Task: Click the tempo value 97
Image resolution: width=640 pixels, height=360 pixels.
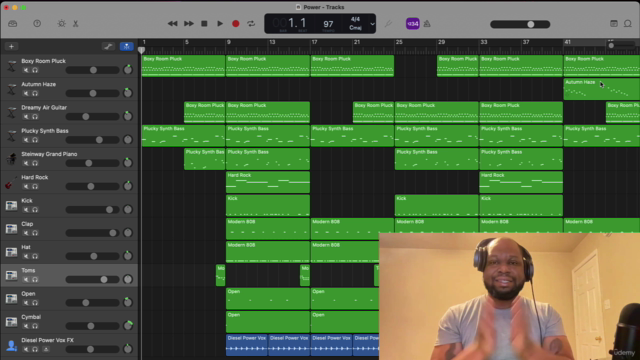Action: (x=328, y=24)
